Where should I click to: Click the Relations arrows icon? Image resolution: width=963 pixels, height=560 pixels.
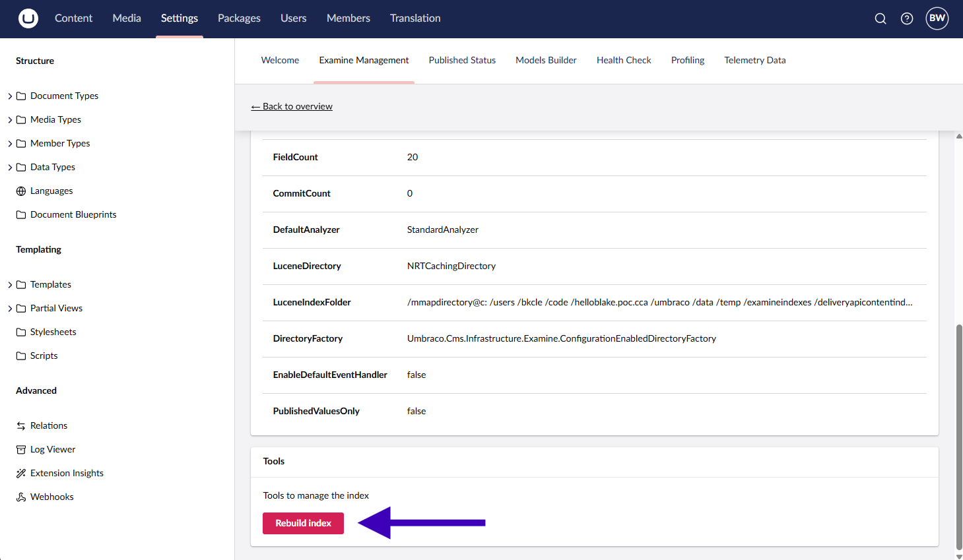[21, 426]
